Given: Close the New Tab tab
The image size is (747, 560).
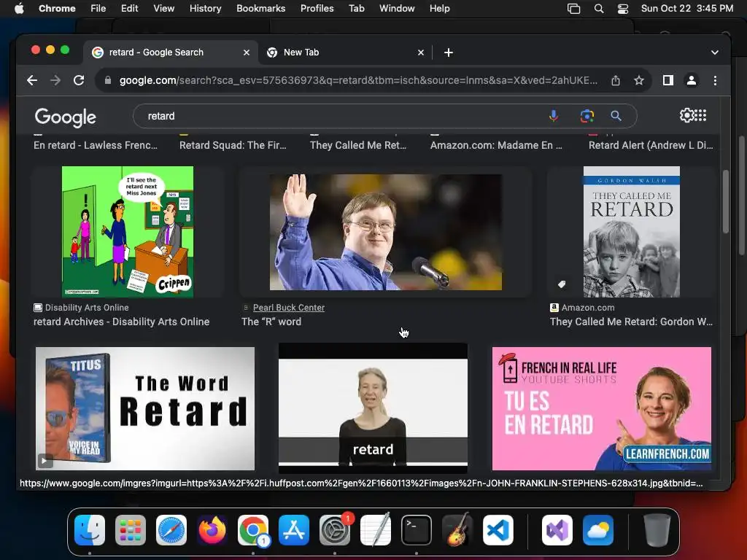Looking at the screenshot, I should point(421,52).
